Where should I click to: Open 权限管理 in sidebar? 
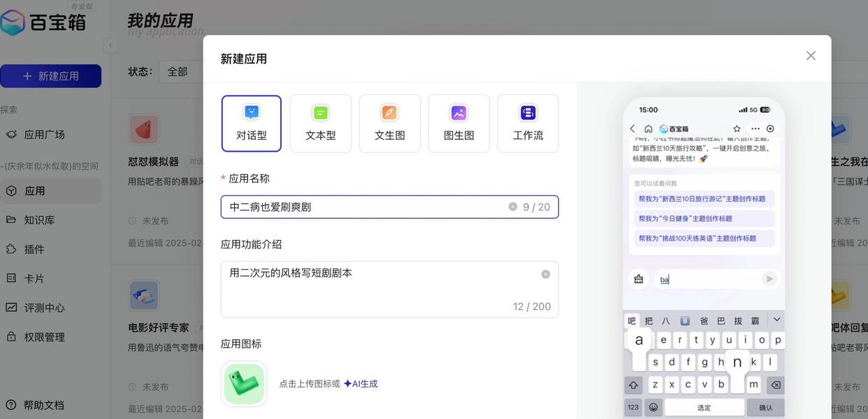[x=44, y=336]
